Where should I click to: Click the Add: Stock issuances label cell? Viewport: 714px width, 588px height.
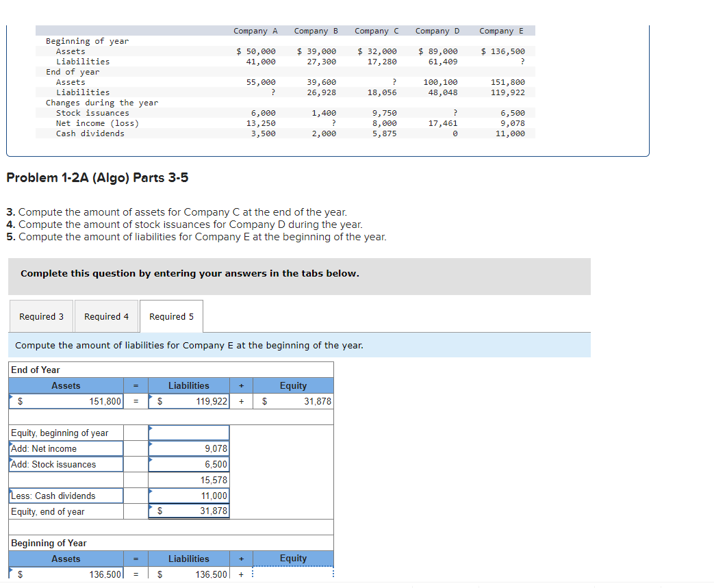click(x=66, y=463)
